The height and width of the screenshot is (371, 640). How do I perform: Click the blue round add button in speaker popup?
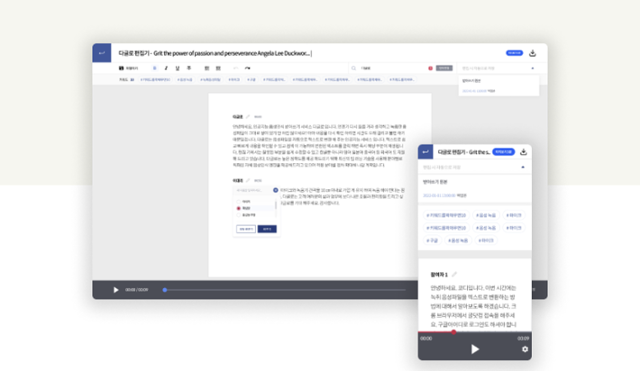(276, 190)
